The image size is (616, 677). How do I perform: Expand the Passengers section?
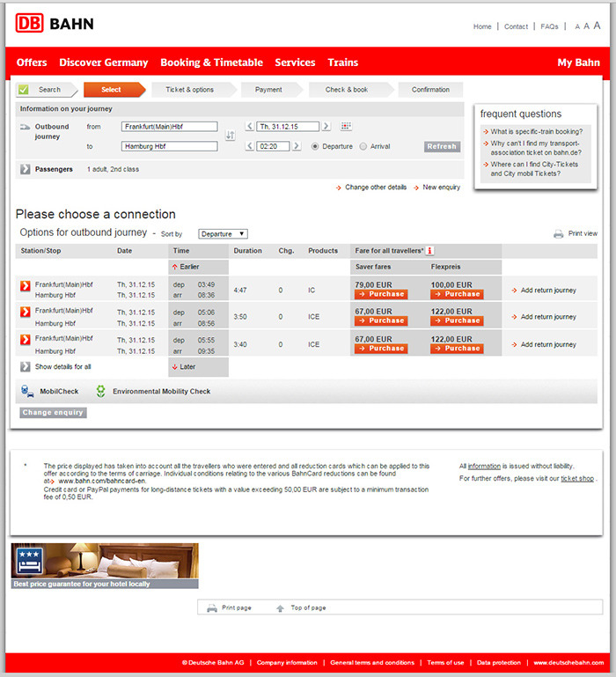coord(25,169)
